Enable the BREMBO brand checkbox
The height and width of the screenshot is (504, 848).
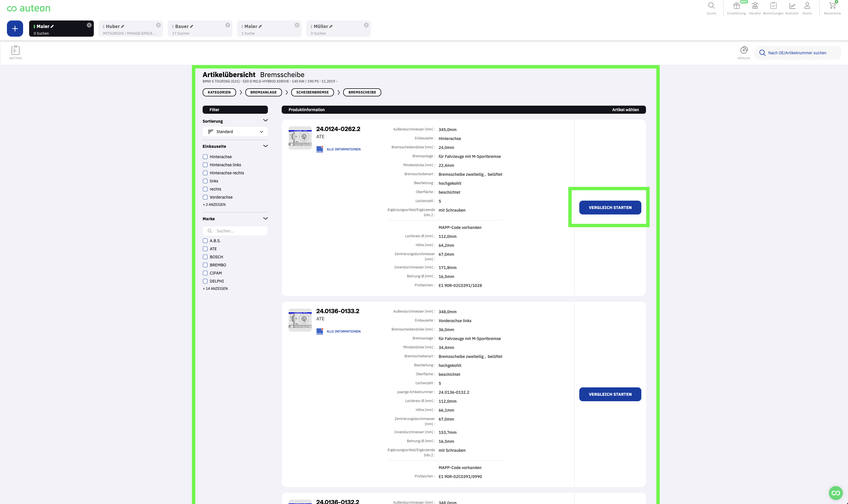coord(205,265)
